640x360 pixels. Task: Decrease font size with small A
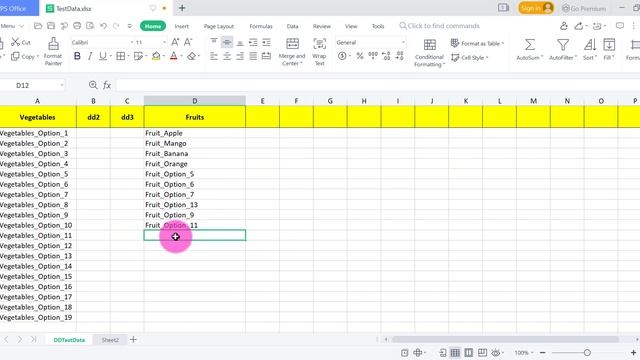(x=188, y=42)
